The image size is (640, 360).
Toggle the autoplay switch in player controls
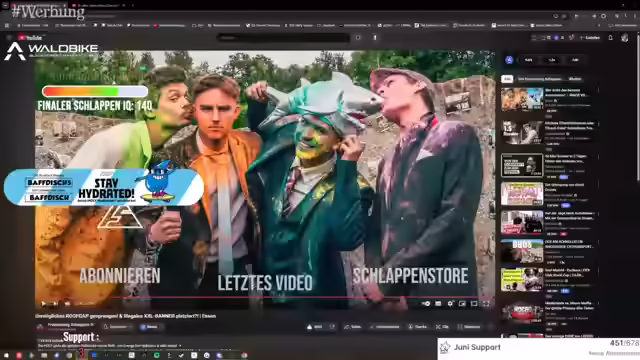tap(426, 303)
